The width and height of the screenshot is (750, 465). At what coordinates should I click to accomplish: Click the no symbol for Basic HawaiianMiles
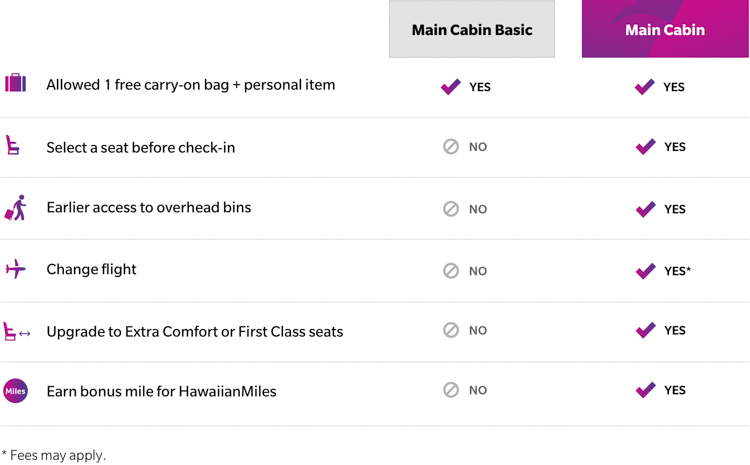click(x=451, y=390)
